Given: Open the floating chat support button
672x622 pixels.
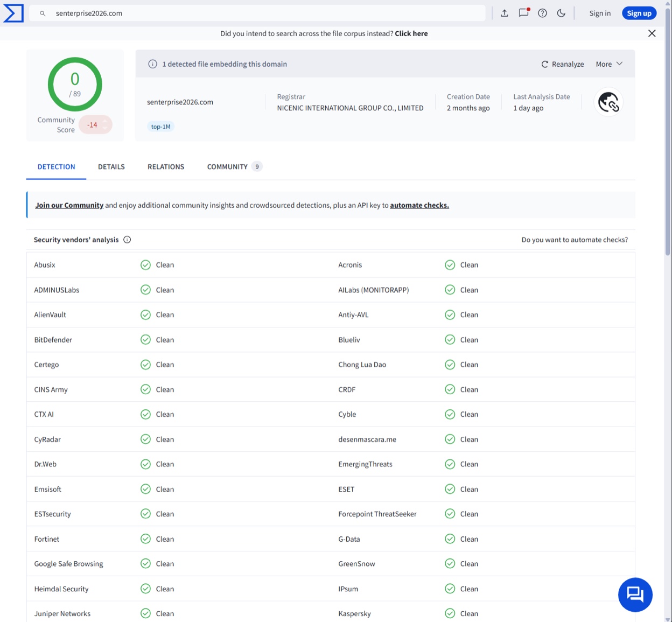Looking at the screenshot, I should (635, 595).
